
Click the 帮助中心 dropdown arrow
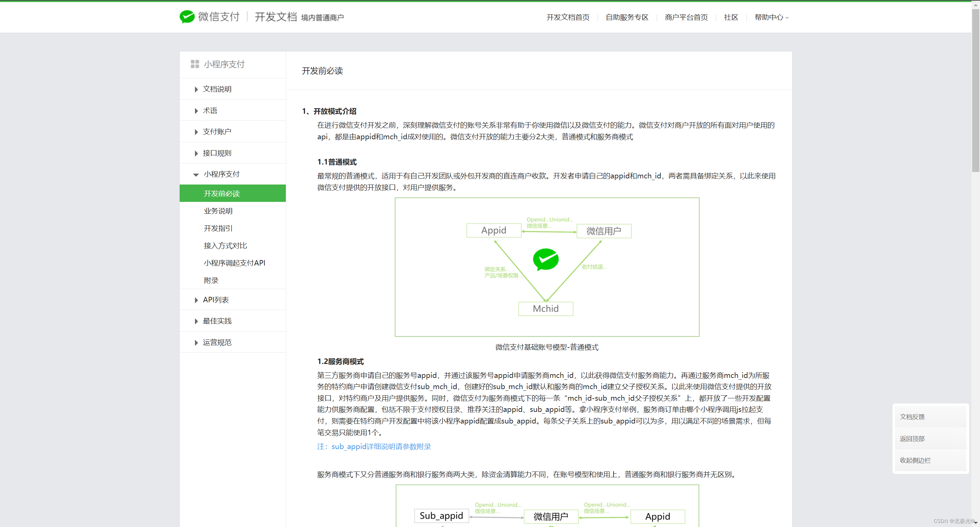(787, 18)
